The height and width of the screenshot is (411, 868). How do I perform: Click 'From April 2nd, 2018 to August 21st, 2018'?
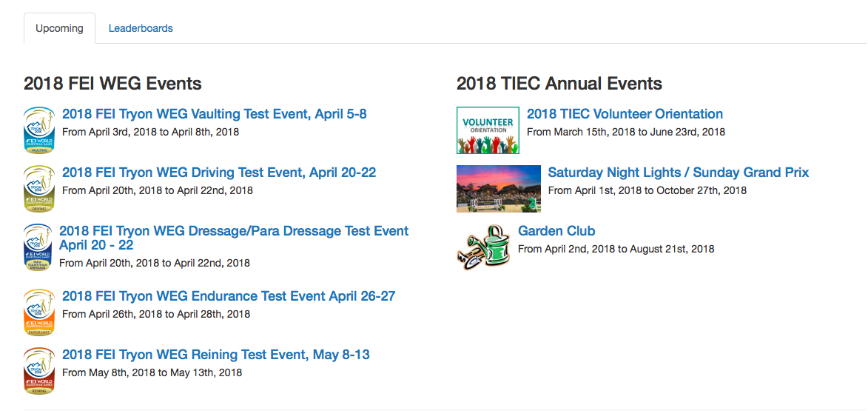[616, 250]
